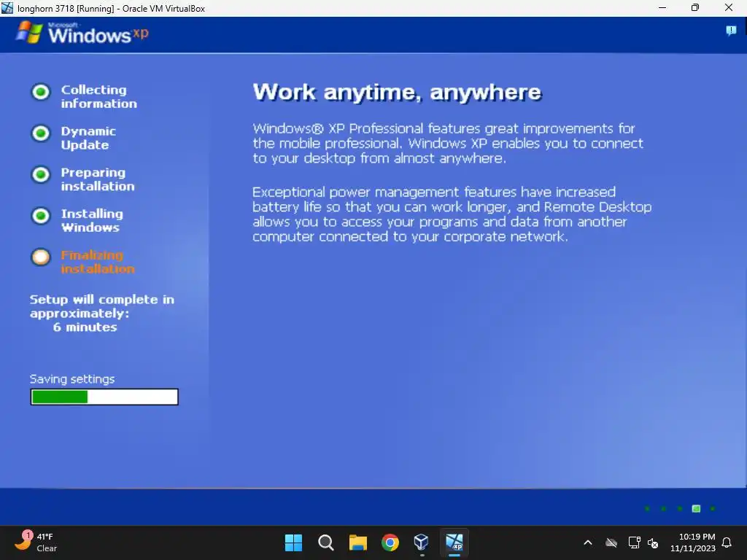Launch Google Chrome from the taskbar
Screen dimensions: 747x560
pos(390,542)
